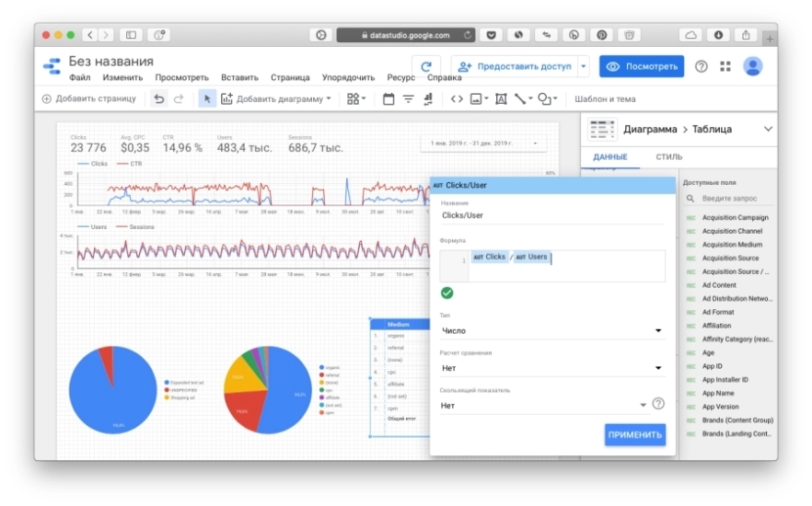Click the Посмотреть button

[642, 67]
